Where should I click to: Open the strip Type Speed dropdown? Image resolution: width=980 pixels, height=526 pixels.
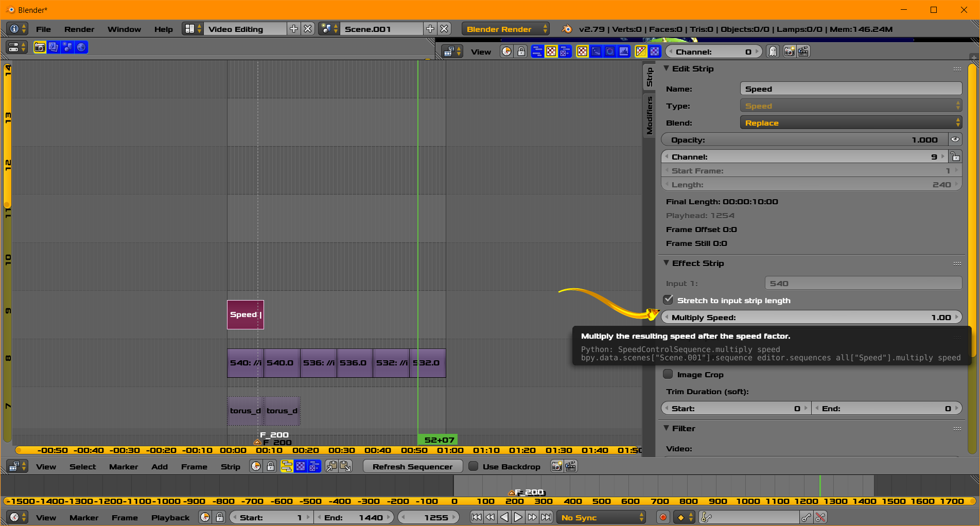coord(851,106)
